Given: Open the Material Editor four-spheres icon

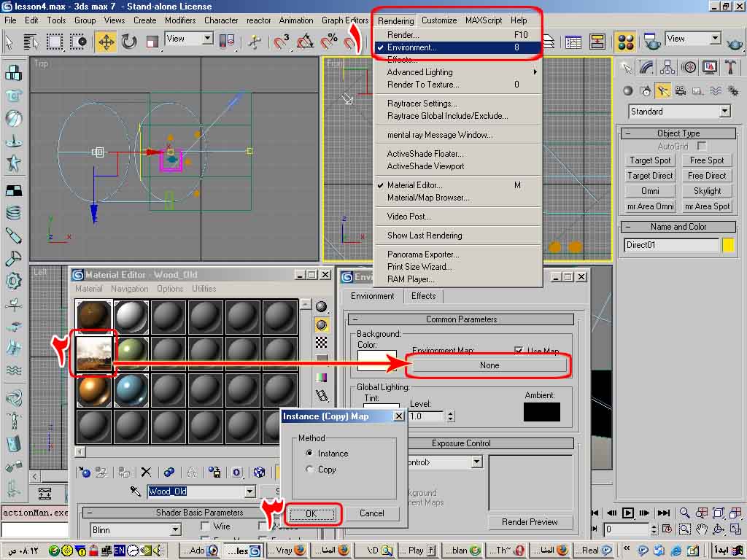Looking at the screenshot, I should pyautogui.click(x=625, y=42).
